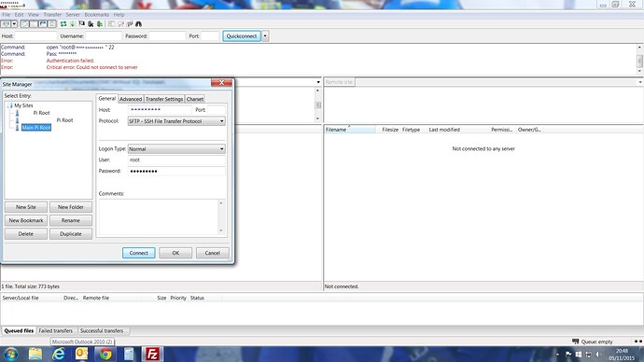Open the Edit menu
644x362 pixels.
[x=19, y=14]
